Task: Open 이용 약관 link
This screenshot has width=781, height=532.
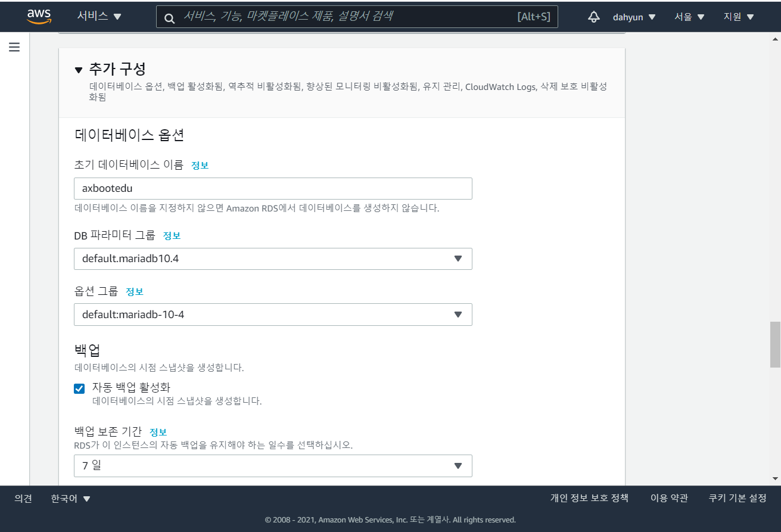Action: (669, 498)
